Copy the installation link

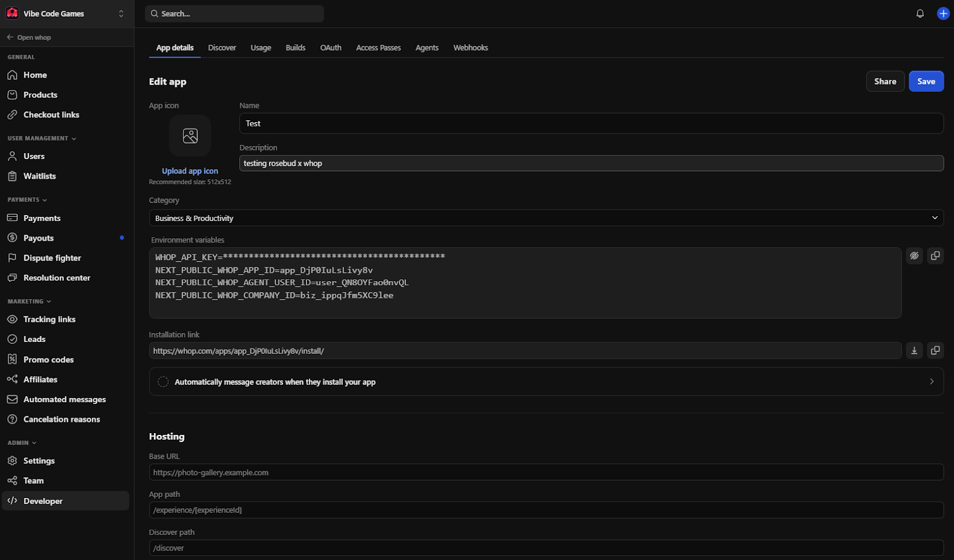[x=935, y=350]
